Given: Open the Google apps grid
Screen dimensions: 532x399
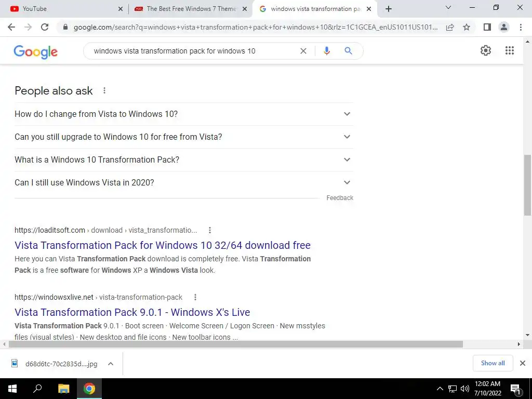Looking at the screenshot, I should (510, 50).
